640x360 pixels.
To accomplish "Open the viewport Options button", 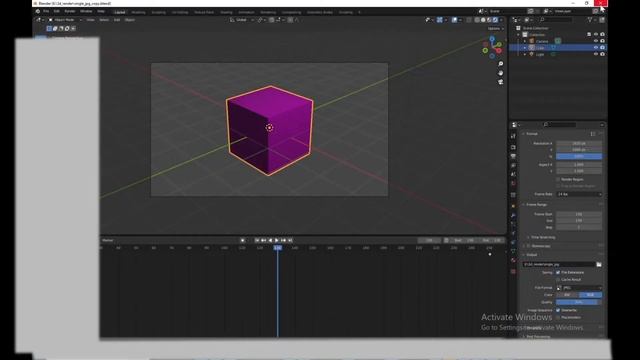I will [496, 29].
